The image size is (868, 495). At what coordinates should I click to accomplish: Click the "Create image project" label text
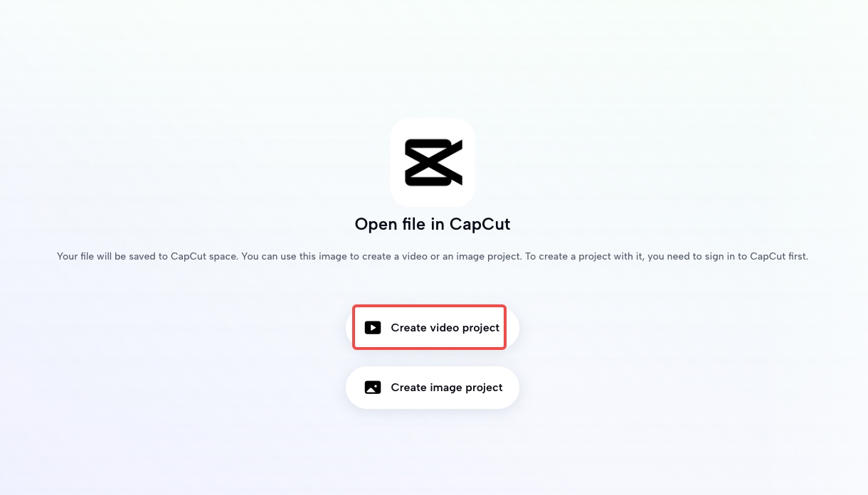coord(447,388)
